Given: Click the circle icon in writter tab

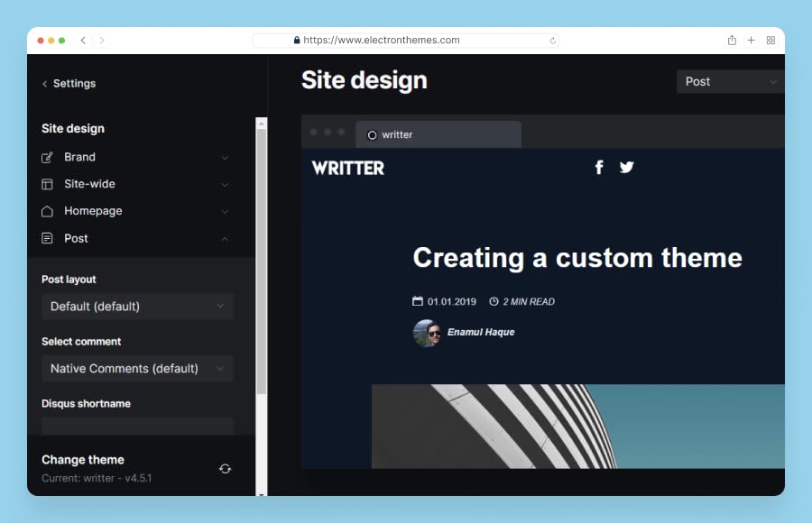Looking at the screenshot, I should 372,135.
